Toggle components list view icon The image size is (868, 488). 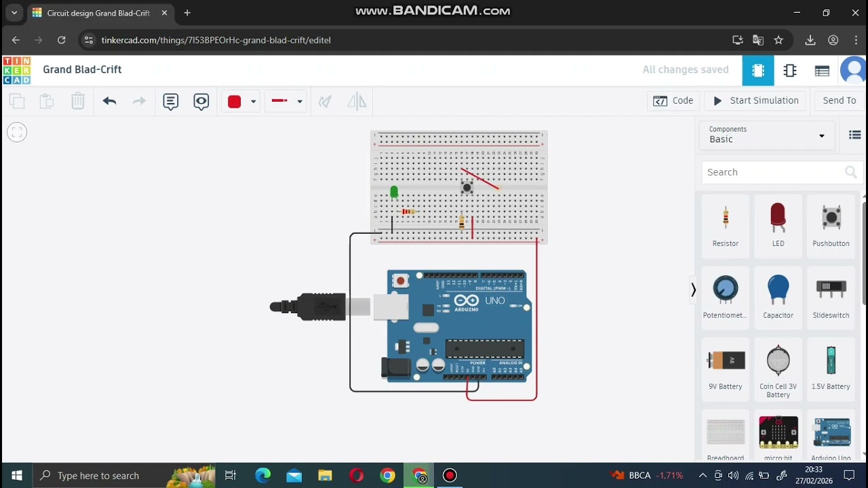click(854, 135)
